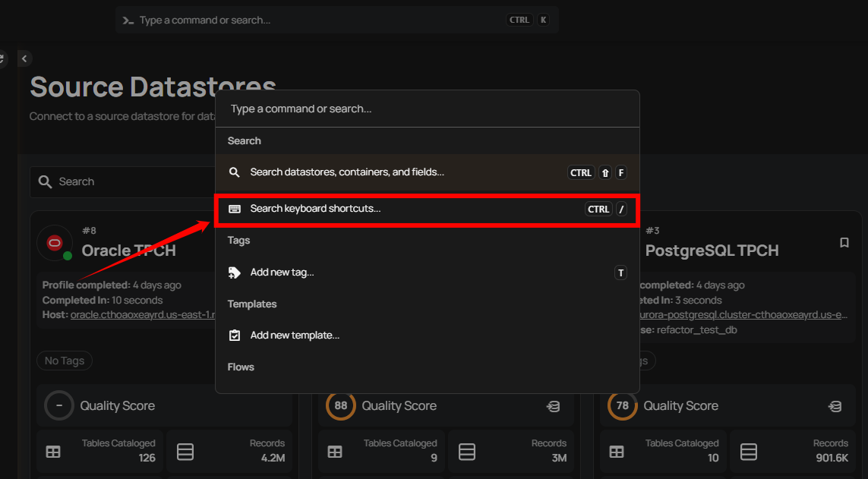Click the Oracle logo icon on Oracle TPCH card

(54, 241)
